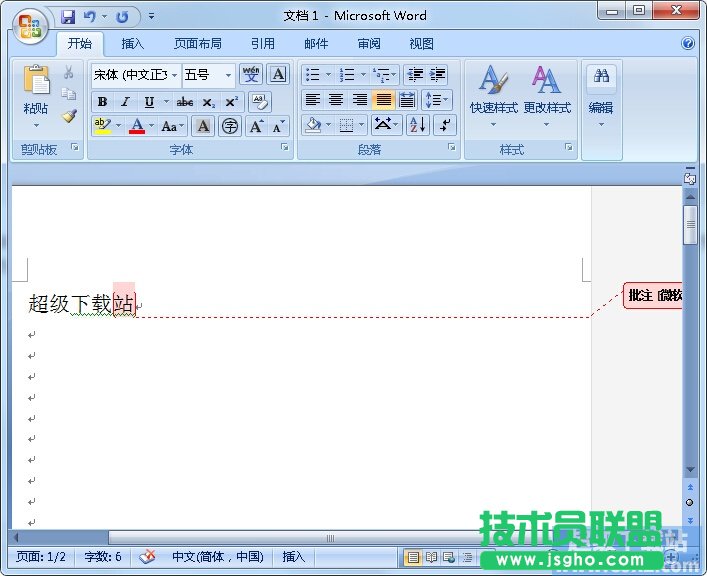Toggle Italic formatting
This screenshot has width=707, height=576.
point(125,102)
